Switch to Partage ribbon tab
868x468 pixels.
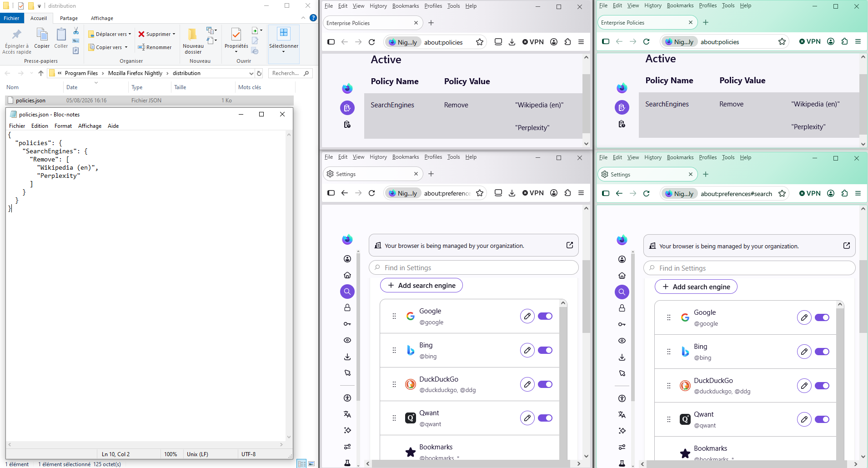(x=69, y=18)
